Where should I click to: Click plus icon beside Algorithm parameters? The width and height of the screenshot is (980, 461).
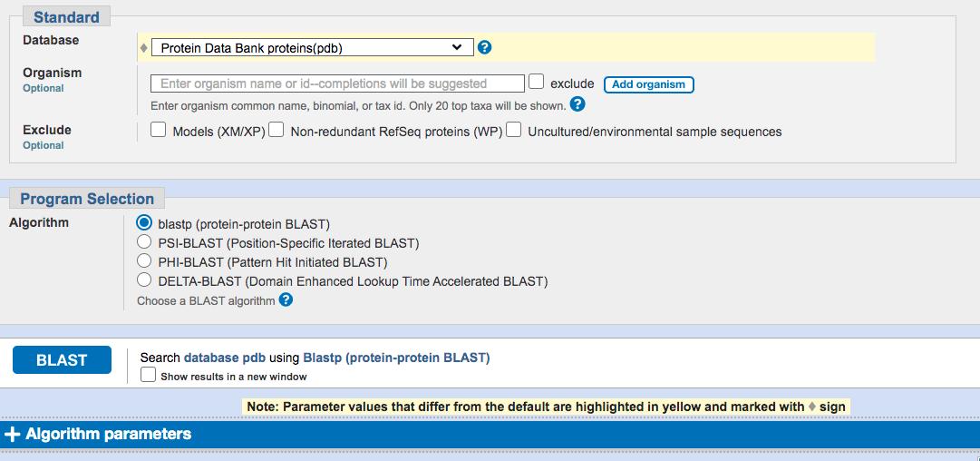pos(13,434)
